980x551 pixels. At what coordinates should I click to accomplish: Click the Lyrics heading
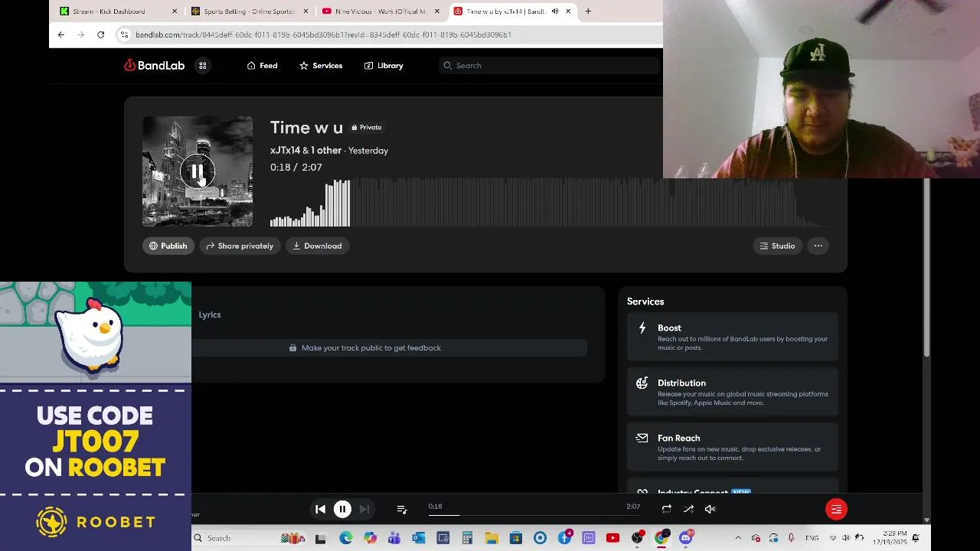(x=210, y=315)
